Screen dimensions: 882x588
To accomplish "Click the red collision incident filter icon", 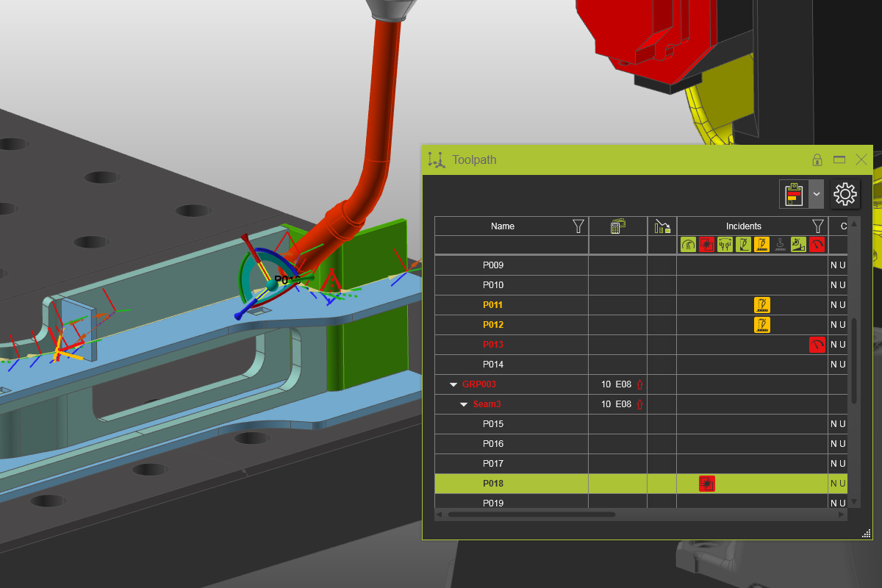I will point(706,245).
